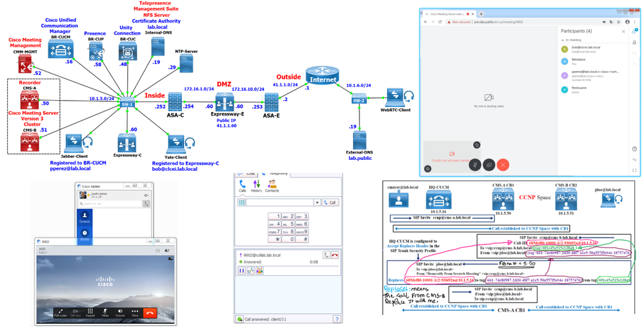Click CMM-MGMT management icon
Viewport: 644px width, 327px height.
tap(25, 65)
